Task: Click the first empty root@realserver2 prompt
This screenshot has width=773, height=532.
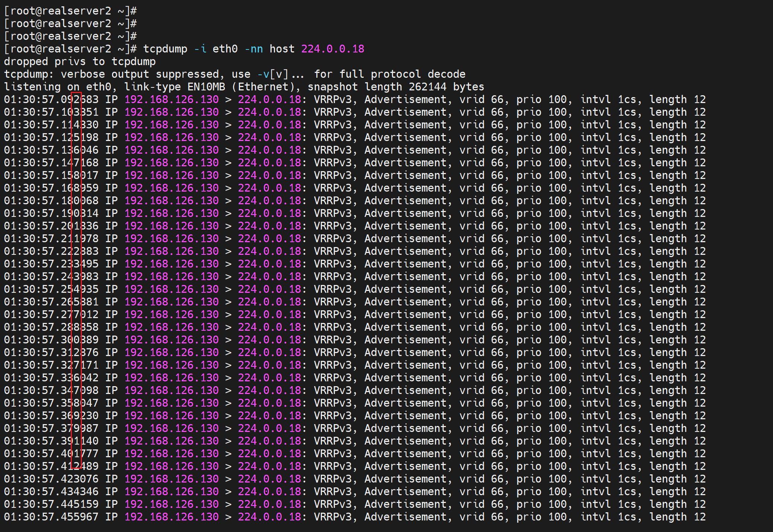Action: (70, 11)
